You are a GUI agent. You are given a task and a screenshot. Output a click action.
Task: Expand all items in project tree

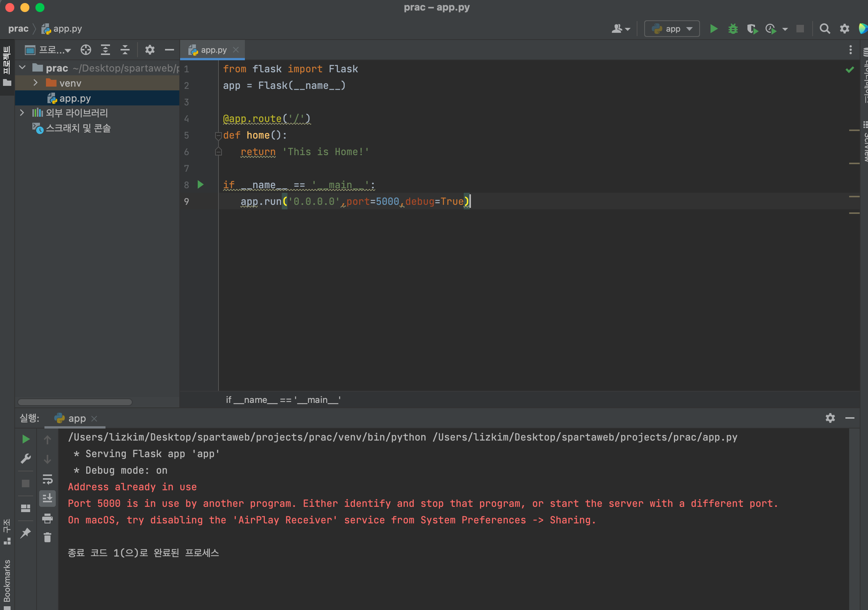pos(105,50)
